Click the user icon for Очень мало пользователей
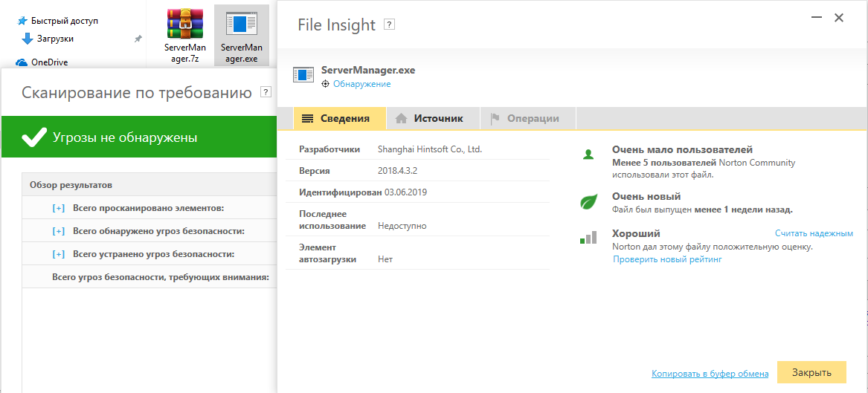The width and height of the screenshot is (868, 393). coord(588,155)
